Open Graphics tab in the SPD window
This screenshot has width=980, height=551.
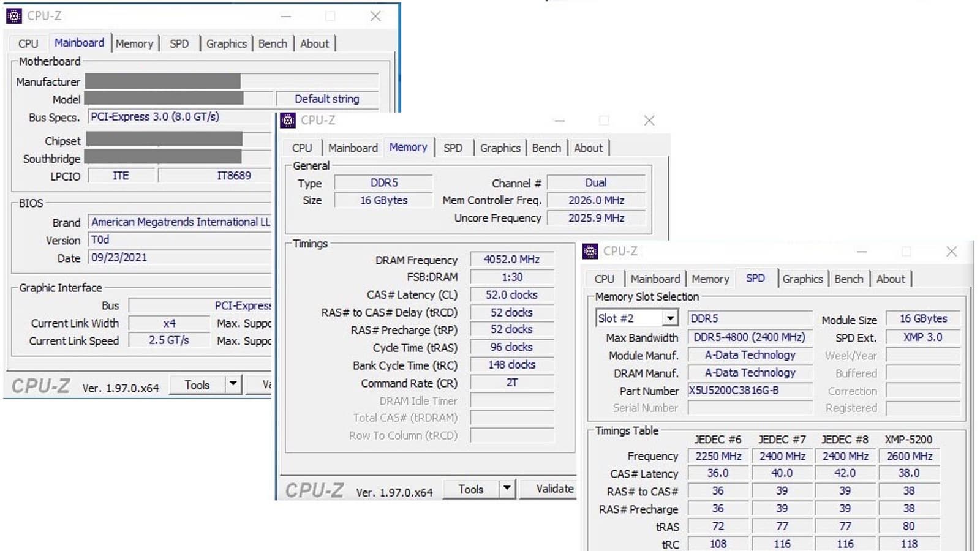click(x=803, y=279)
